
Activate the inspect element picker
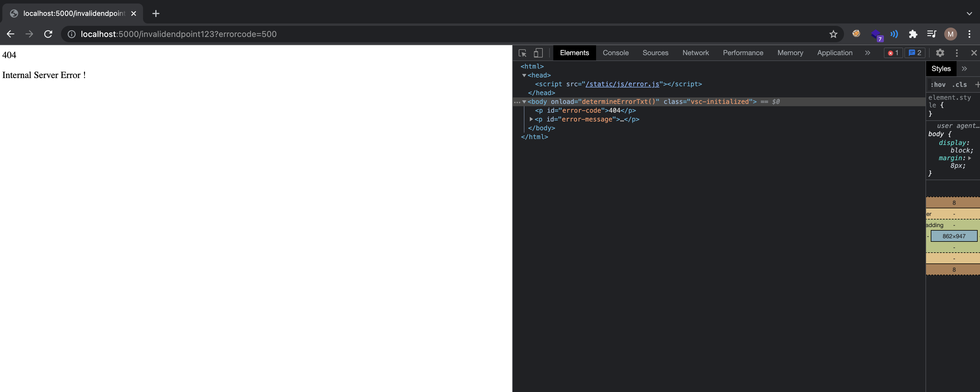(522, 53)
